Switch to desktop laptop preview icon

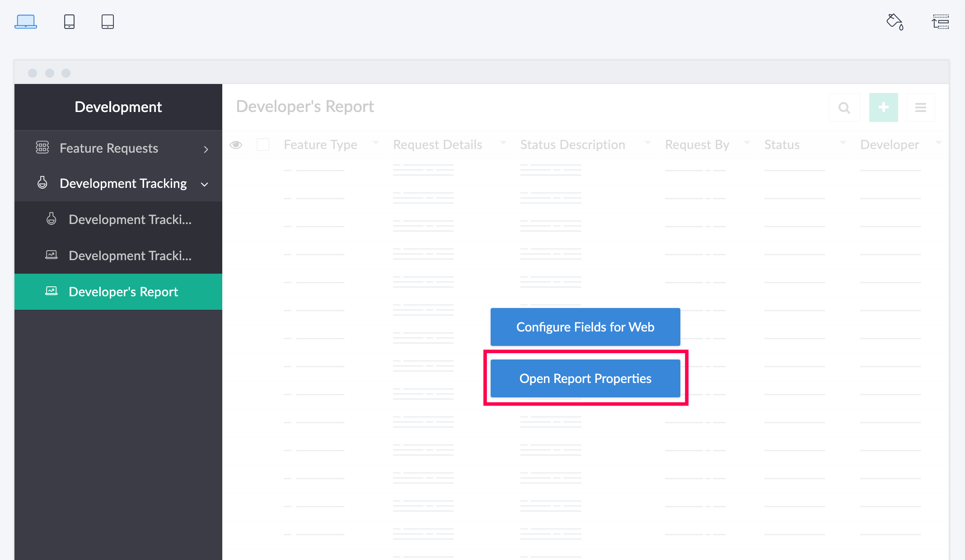pyautogui.click(x=26, y=21)
